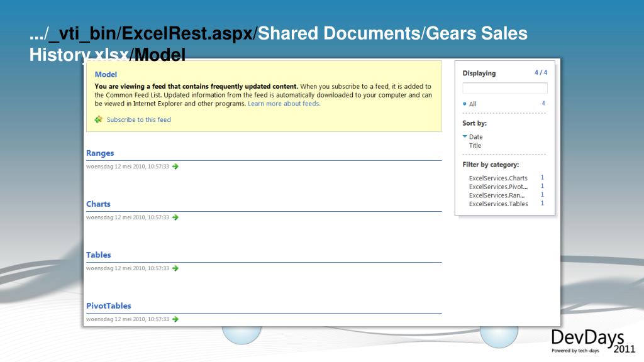Image resolution: width=644 pixels, height=362 pixels.
Task: Click the search box under Displaying
Action: [504, 86]
